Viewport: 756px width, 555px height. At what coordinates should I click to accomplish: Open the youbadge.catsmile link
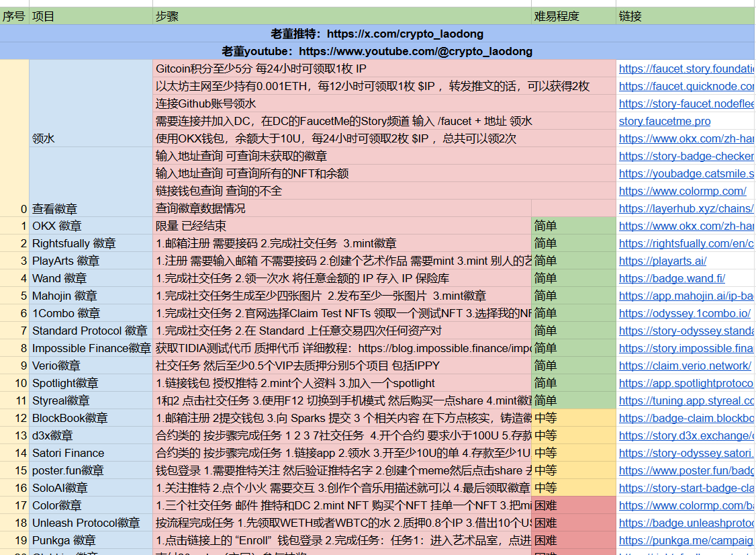point(686,174)
